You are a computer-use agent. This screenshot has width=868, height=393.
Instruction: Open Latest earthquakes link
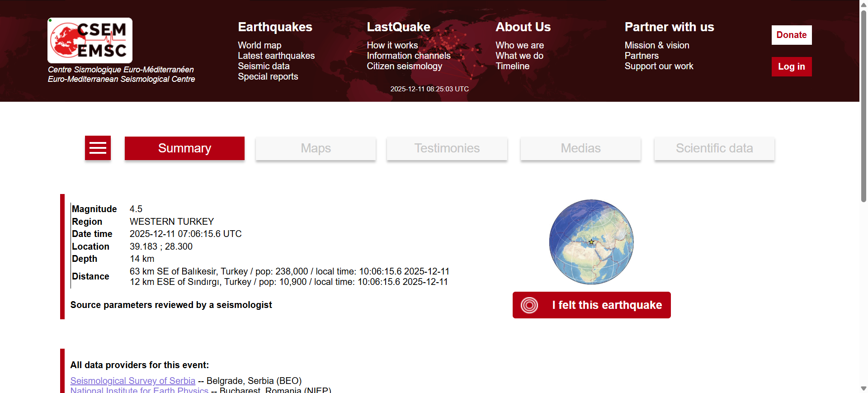coord(276,56)
